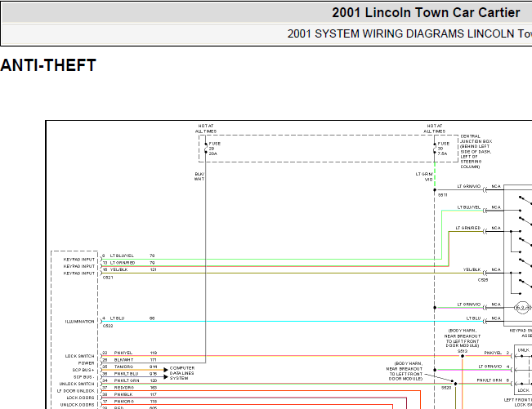Image resolution: width=532 pixels, height=409 pixels.
Task: Click "PNK/LT GRN" label at lock switch pin 6
Action: pos(490,380)
